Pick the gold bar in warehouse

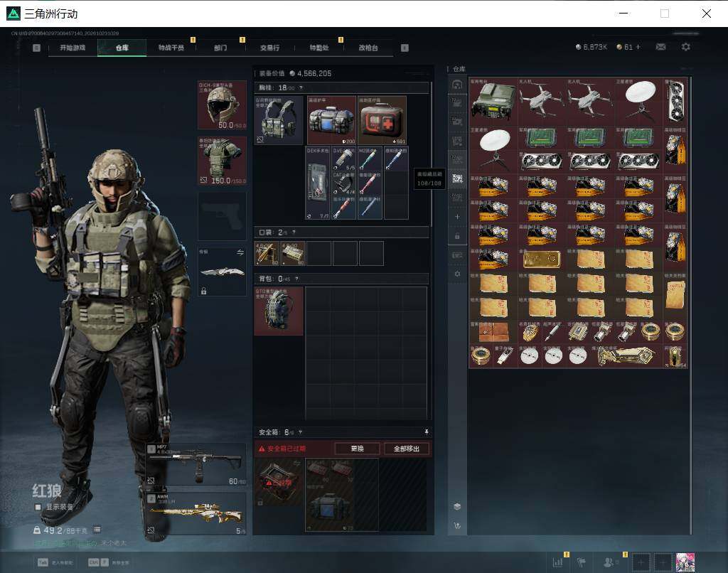541,259
